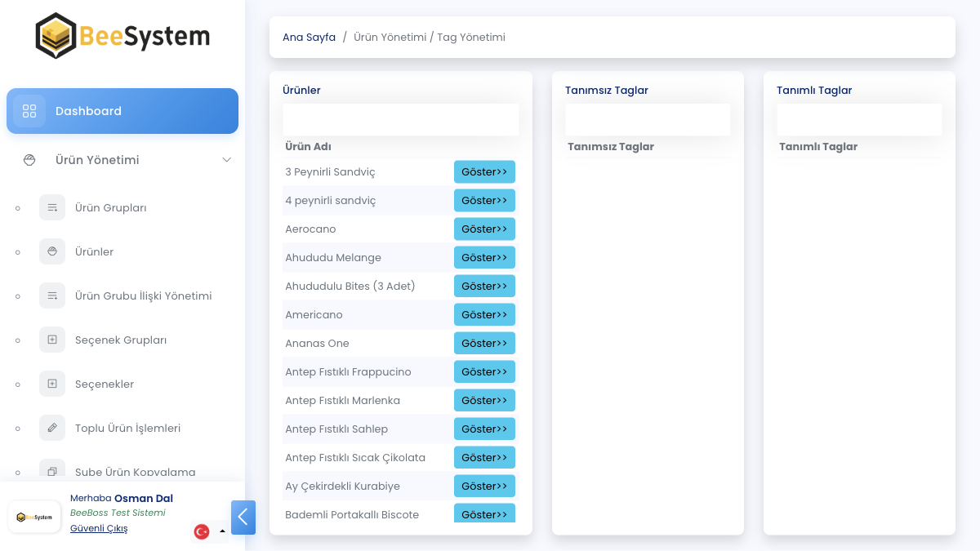Click the Seçenek Grupları plus icon
The width and height of the screenshot is (980, 551).
52,340
